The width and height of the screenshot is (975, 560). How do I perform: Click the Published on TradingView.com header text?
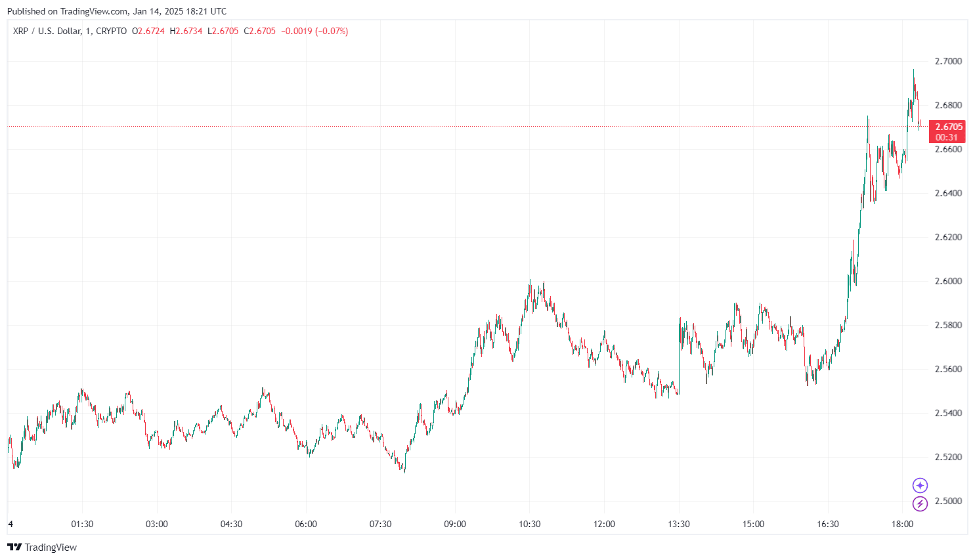point(117,11)
